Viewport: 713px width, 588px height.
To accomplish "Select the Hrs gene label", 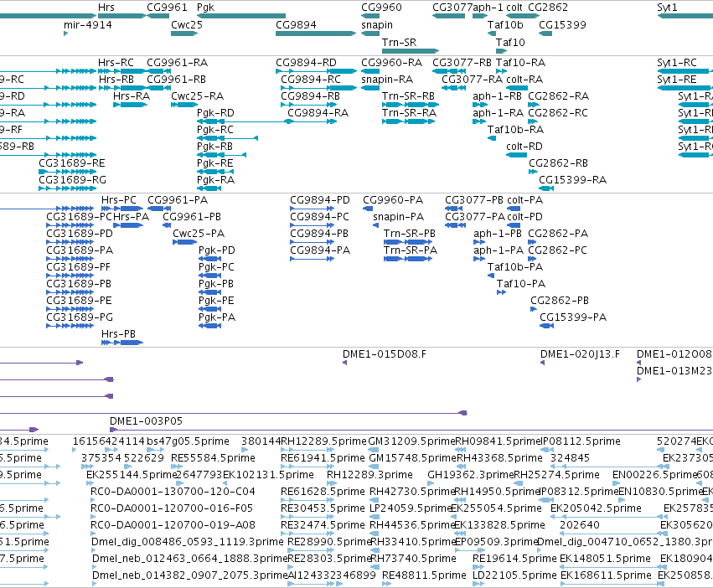I will click(106, 8).
